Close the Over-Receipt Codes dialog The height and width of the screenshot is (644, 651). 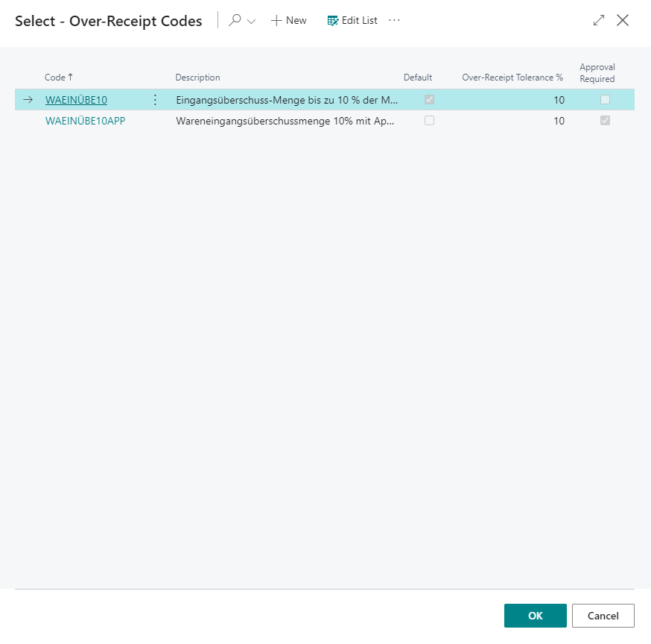623,21
